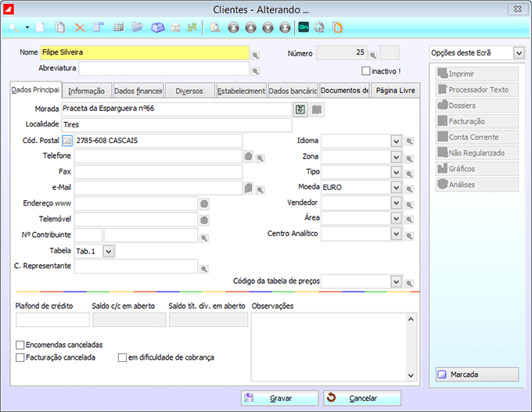Open the Zona dropdown
Viewport: 532px width, 412px height.
point(397,157)
